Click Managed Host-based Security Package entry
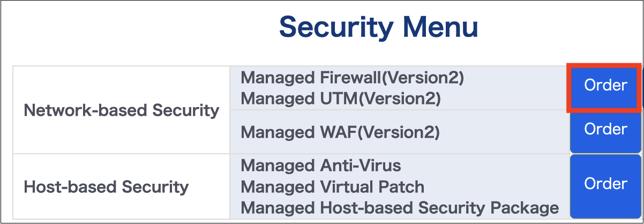644x224 pixels. [x=400, y=207]
